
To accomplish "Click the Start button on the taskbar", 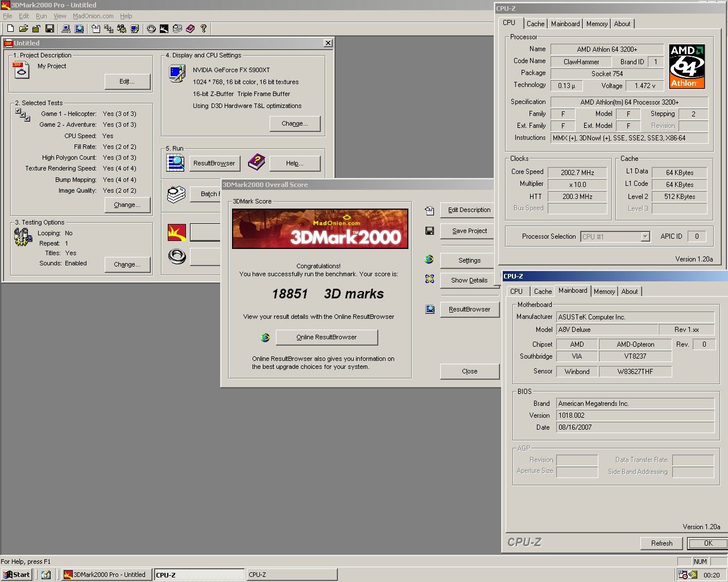I will point(16,575).
